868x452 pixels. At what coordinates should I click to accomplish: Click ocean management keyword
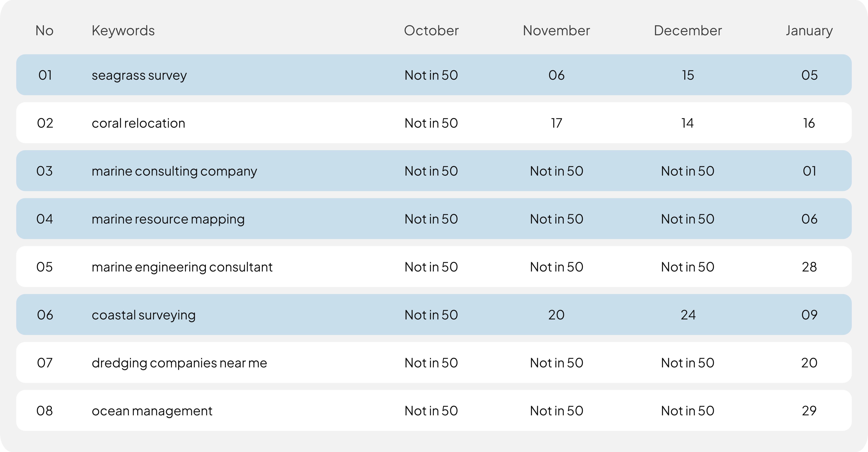click(x=152, y=411)
